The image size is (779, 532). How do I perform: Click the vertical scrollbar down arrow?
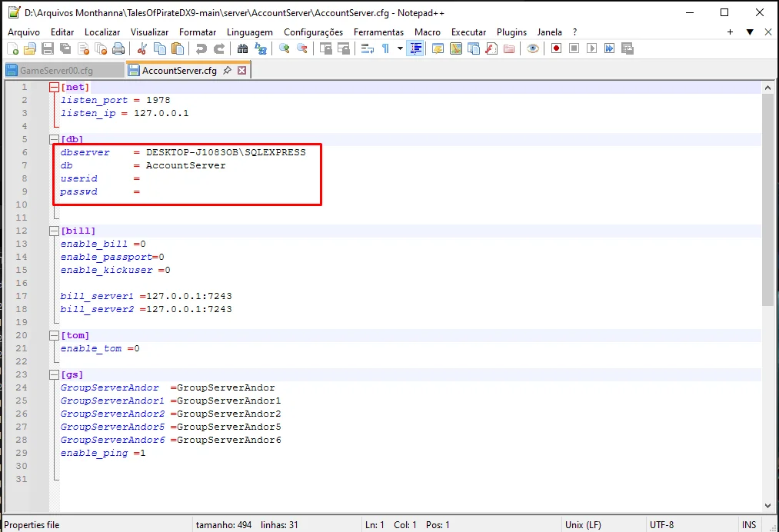tap(767, 505)
